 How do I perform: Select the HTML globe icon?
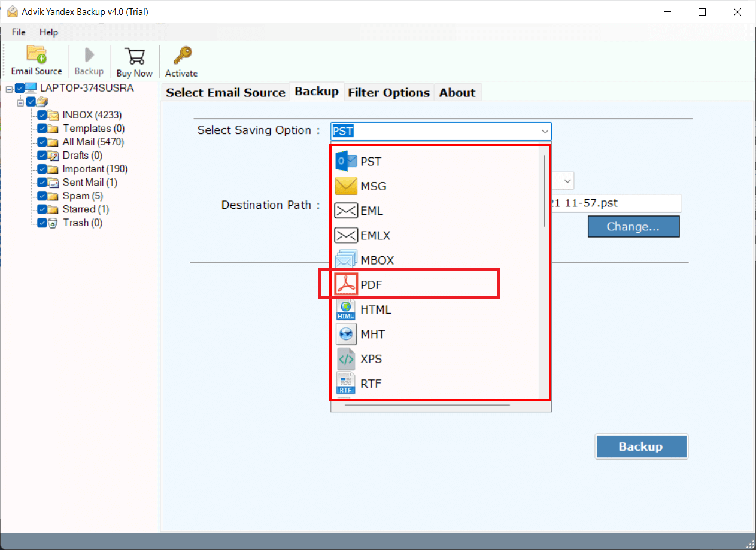[346, 309]
